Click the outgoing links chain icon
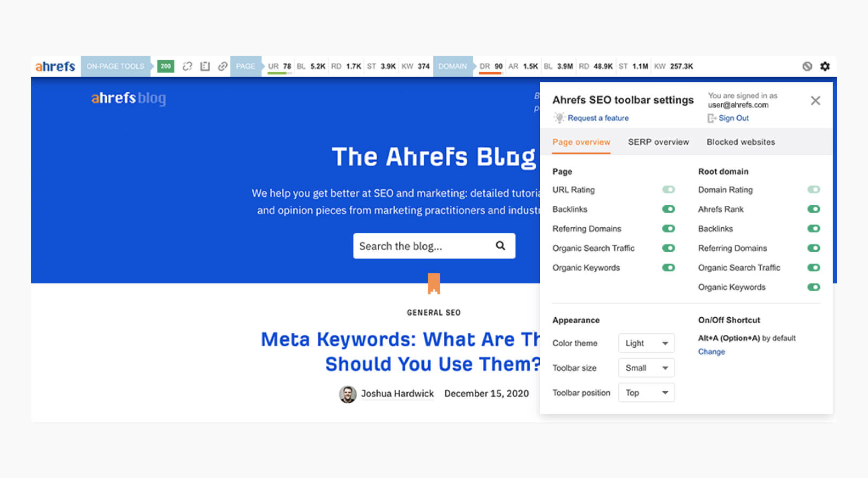Screen dimensions: 868x478 point(222,66)
